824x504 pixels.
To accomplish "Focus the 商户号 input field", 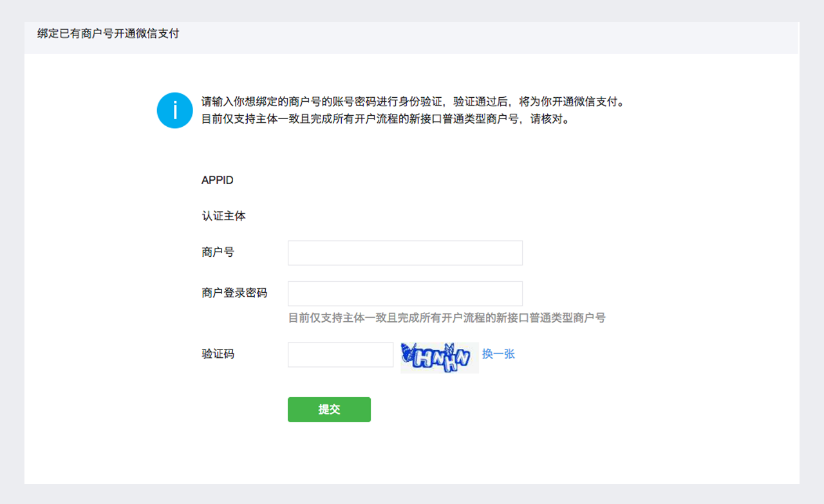I will (x=405, y=253).
